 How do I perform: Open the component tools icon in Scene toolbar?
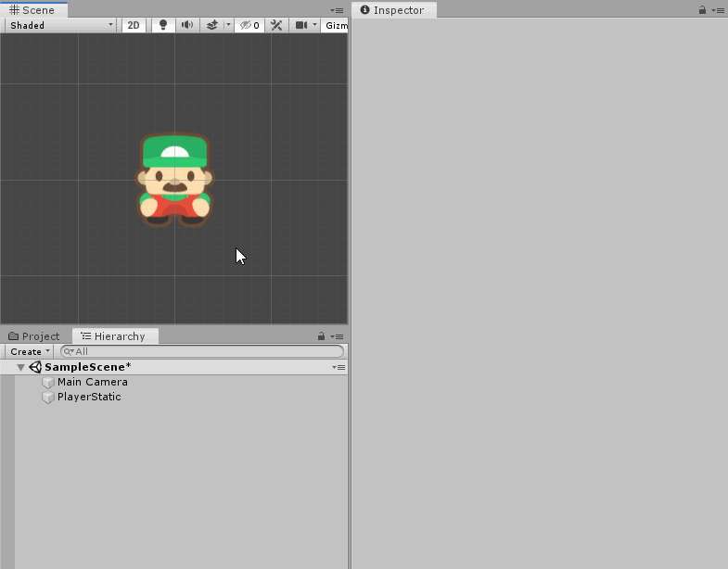[276, 25]
